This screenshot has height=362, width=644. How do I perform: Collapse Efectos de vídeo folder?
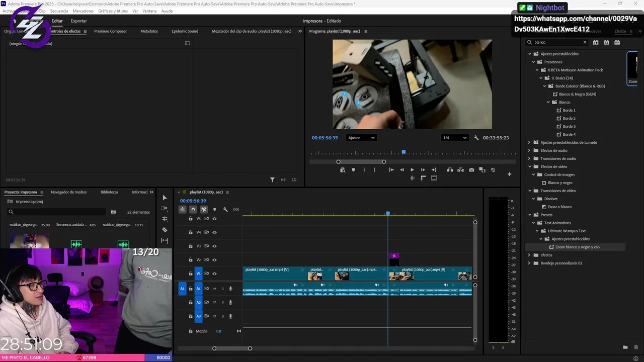[529, 166]
